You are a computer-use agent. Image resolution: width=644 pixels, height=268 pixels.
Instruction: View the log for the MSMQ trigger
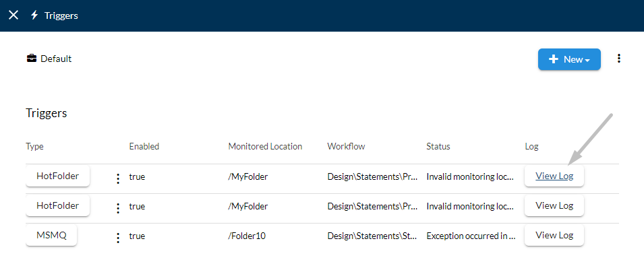[x=554, y=236]
